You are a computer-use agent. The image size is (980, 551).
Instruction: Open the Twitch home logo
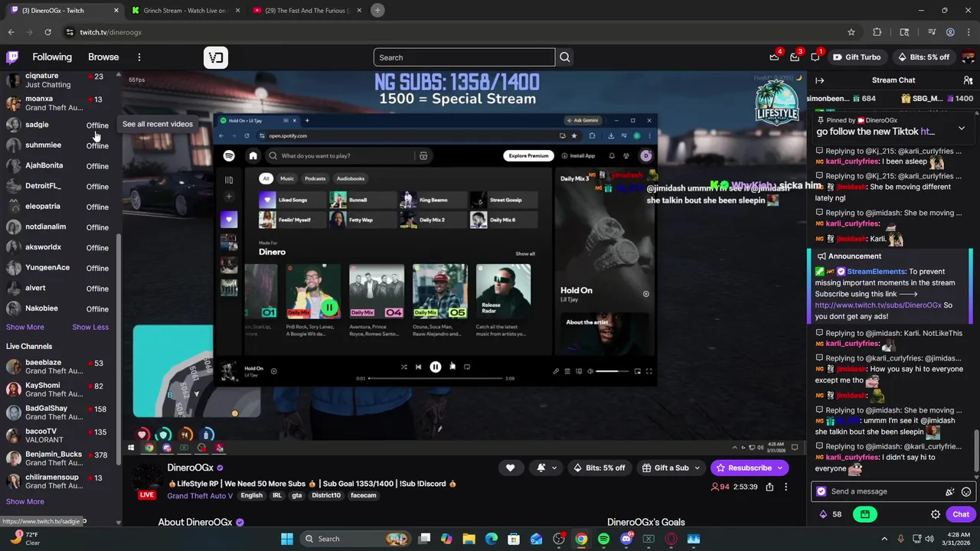pos(12,57)
